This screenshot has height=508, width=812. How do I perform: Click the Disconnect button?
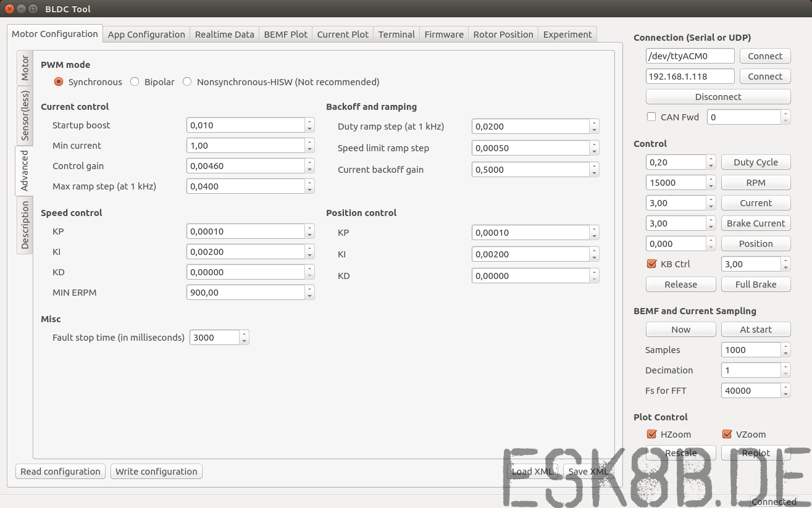[x=718, y=97]
